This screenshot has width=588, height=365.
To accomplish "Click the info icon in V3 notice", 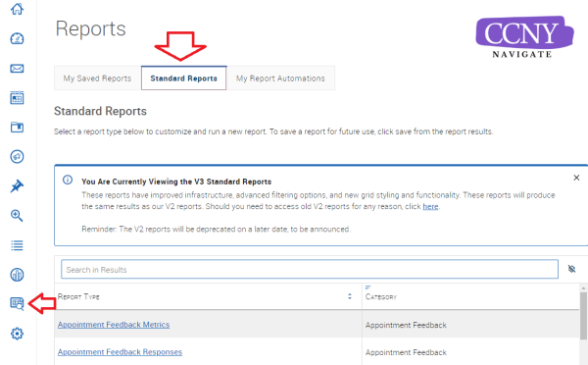I will point(68,180).
